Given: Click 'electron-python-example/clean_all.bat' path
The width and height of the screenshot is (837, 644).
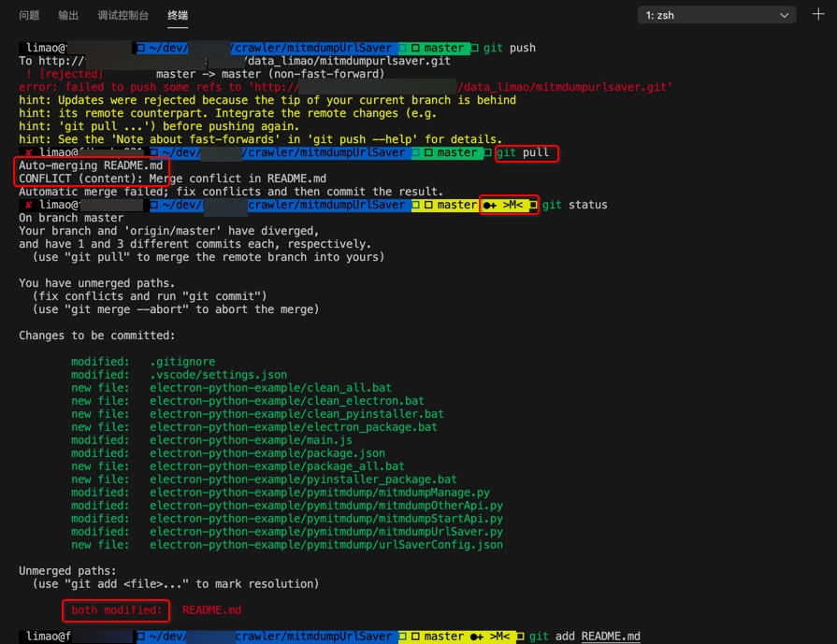Looking at the screenshot, I should coord(270,388).
